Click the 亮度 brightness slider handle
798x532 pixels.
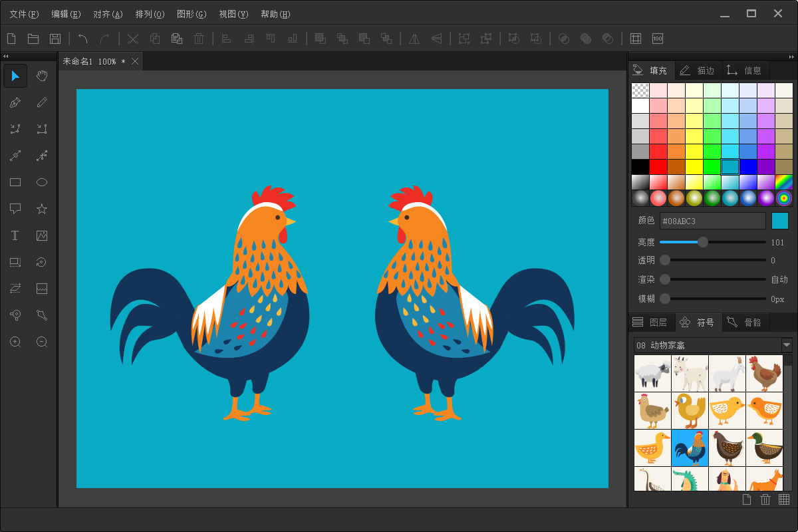tap(702, 242)
